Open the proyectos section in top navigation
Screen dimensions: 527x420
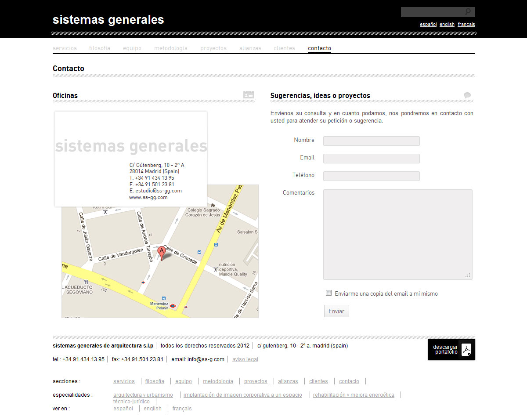coord(213,48)
